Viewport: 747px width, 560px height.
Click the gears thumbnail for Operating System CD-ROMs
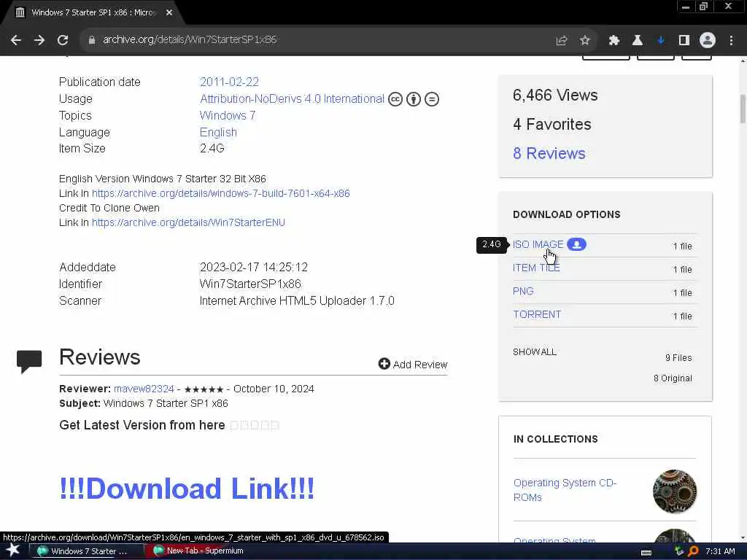tap(675, 491)
